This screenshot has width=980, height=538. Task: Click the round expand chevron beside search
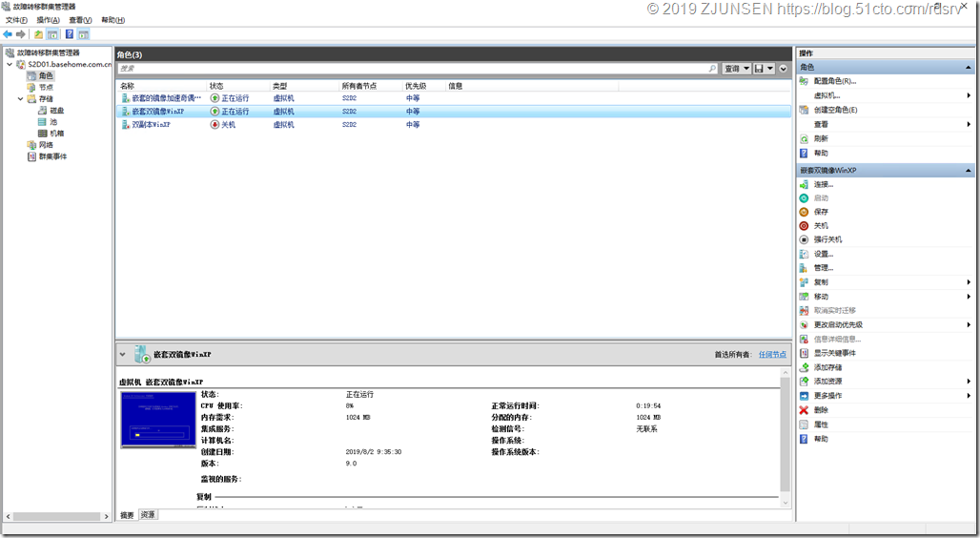(783, 69)
